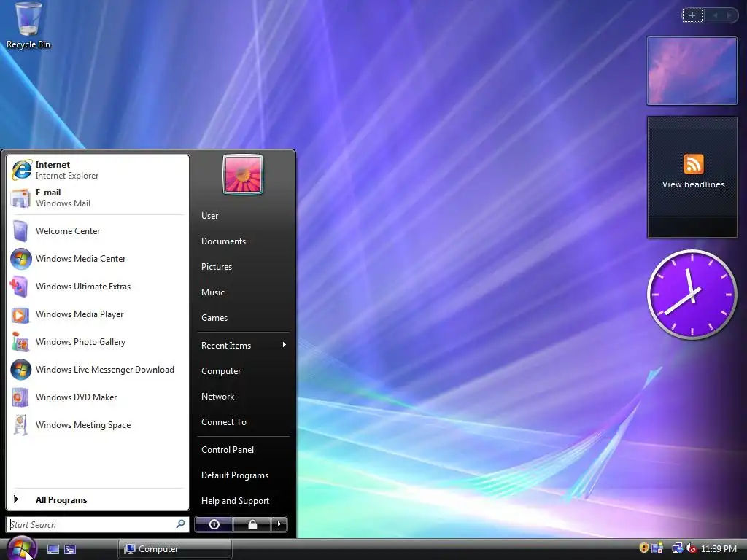Click the power sleep button
The image size is (747, 560).
214,524
